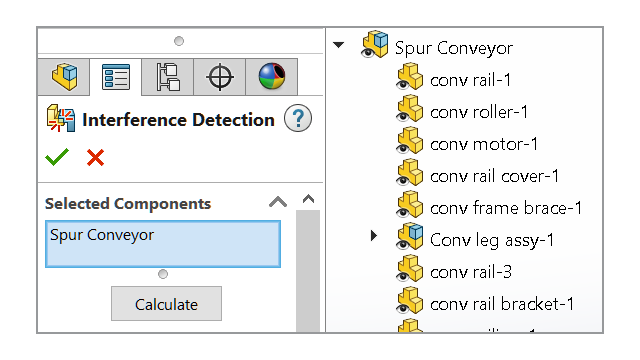Click the Interference Detection help icon
Screen dimensions: 640x360
tap(298, 119)
